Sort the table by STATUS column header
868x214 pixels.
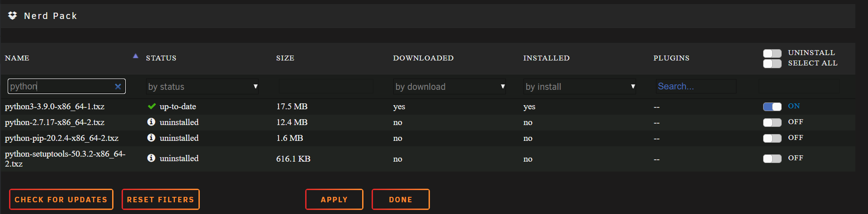click(x=161, y=58)
